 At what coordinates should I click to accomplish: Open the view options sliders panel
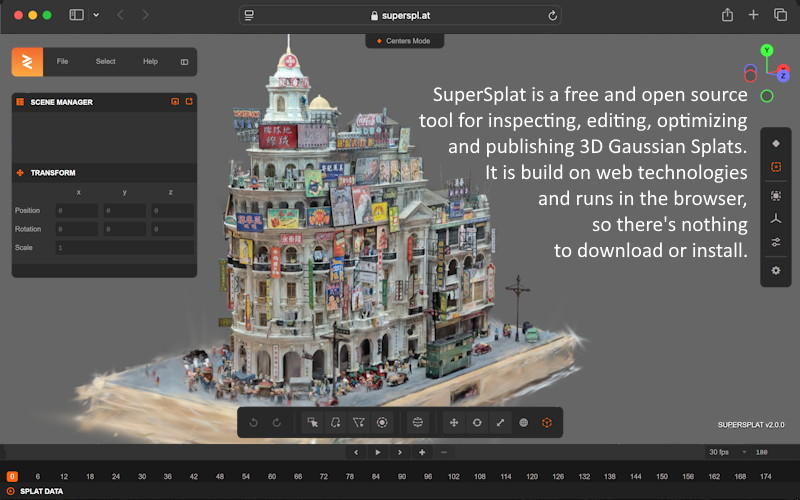[x=776, y=242]
